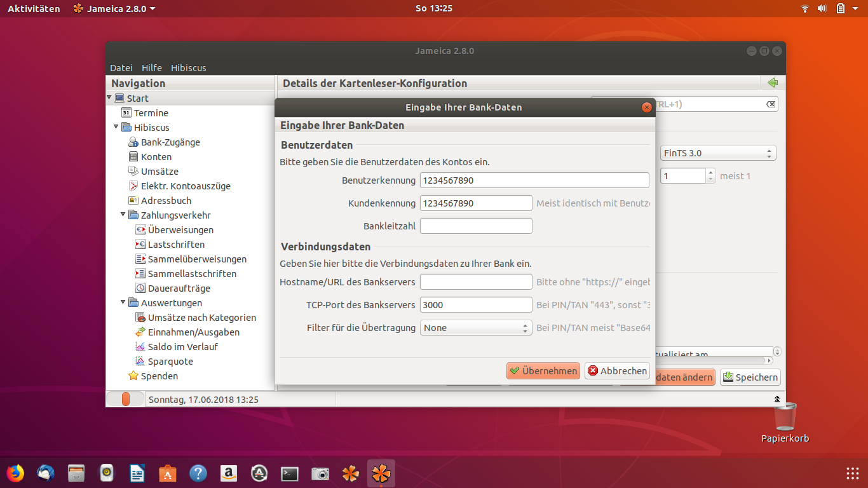Decrease the 'meist 1' spinner value
868x488 pixels.
[x=711, y=179]
